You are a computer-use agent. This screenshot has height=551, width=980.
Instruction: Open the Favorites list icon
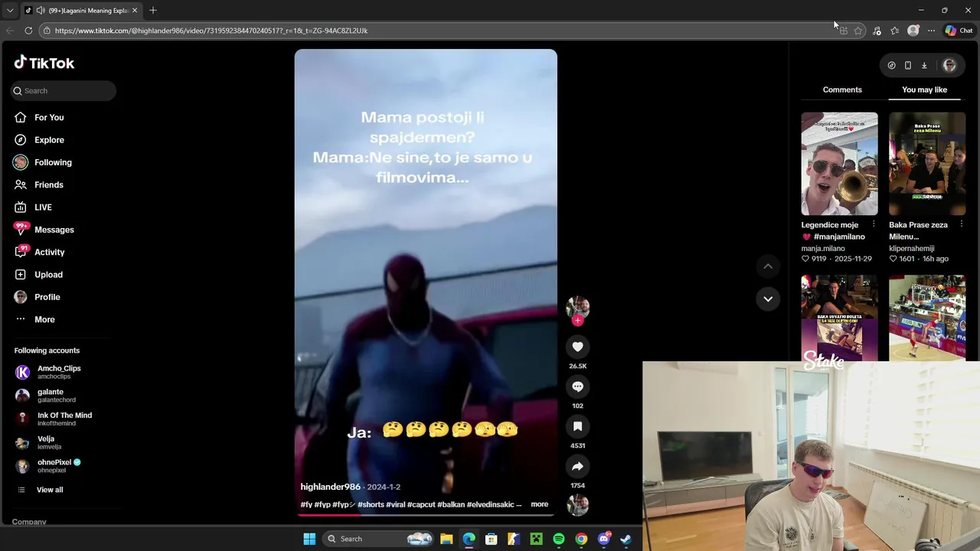point(895,31)
